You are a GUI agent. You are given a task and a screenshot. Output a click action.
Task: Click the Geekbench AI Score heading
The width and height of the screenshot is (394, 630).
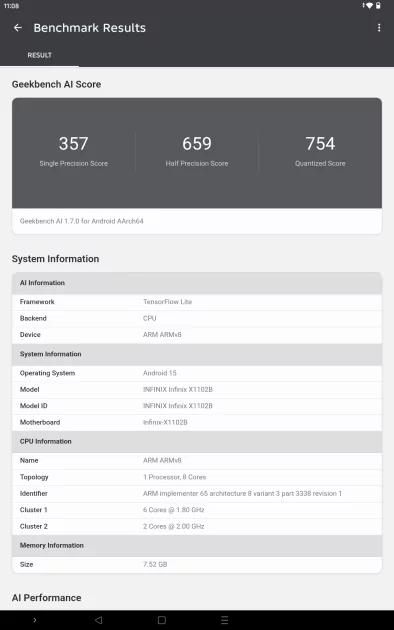click(x=56, y=84)
